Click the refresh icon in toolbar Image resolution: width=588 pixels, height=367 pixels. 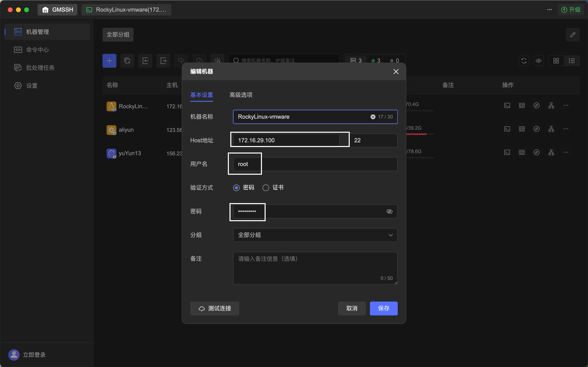[524, 61]
